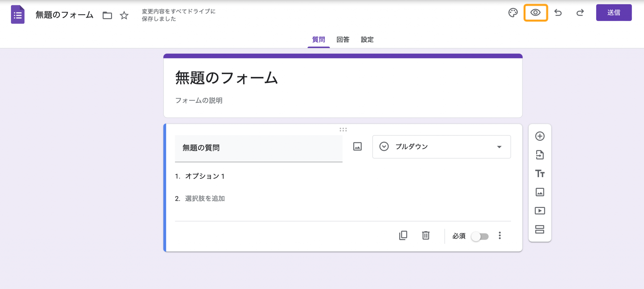
Task: Duplicate the question with the copy icon
Action: coord(403,235)
